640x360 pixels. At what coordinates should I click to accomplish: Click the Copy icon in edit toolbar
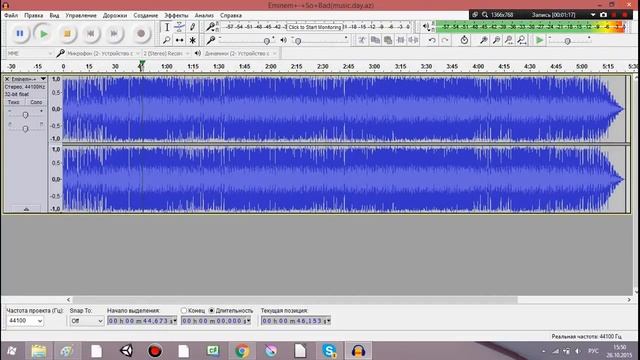pos(375,40)
